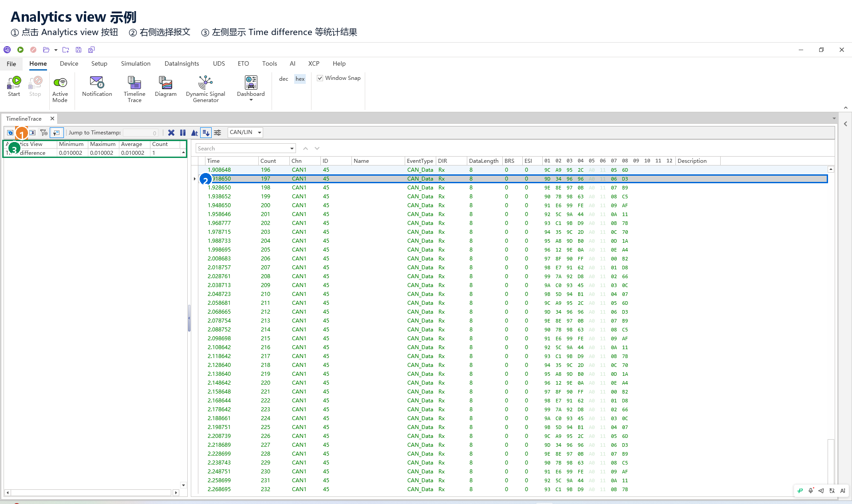
Task: Click the red stop icon in quick access bar
Action: [33, 50]
